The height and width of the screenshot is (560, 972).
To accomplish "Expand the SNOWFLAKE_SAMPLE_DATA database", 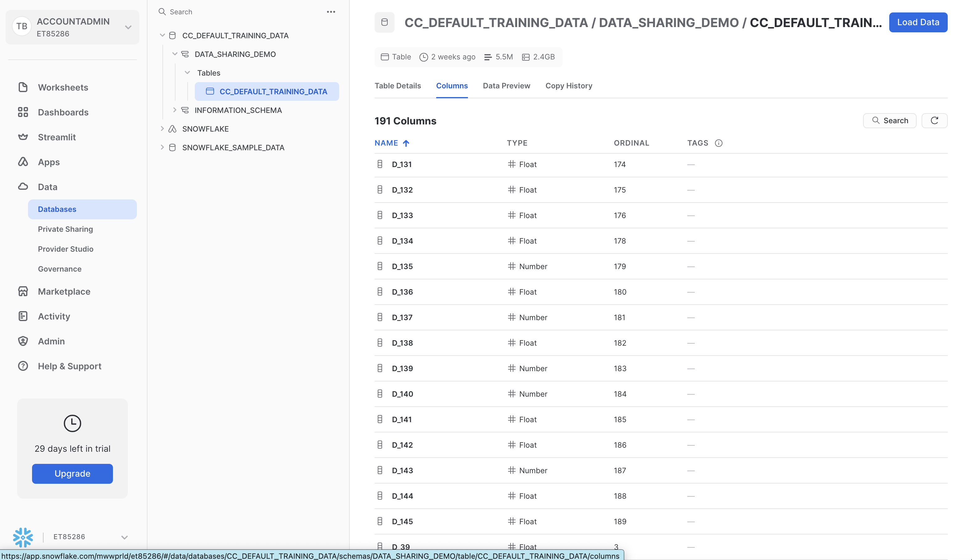I will tap(162, 147).
